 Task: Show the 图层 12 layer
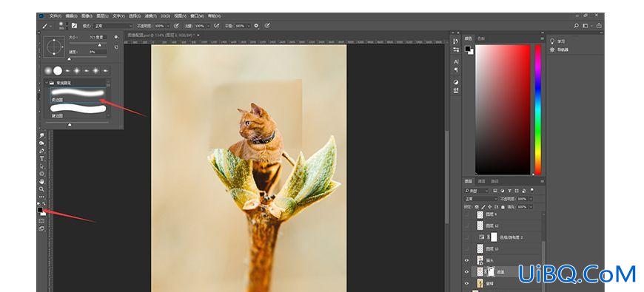pyautogui.click(x=466, y=225)
